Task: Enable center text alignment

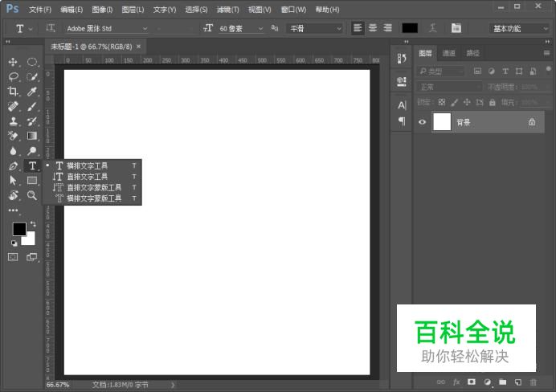Action: pyautogui.click(x=373, y=28)
